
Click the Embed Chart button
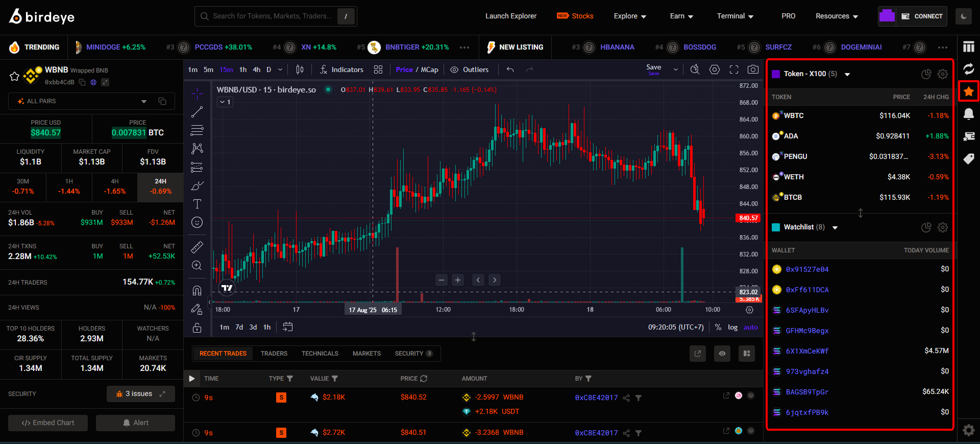coord(48,423)
